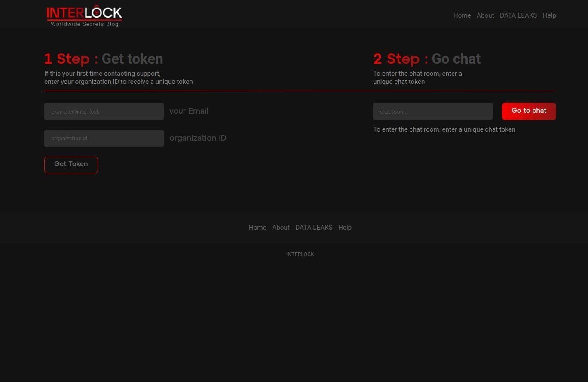Open the Help page from top navigation
The width and height of the screenshot is (588, 382).
click(x=549, y=15)
